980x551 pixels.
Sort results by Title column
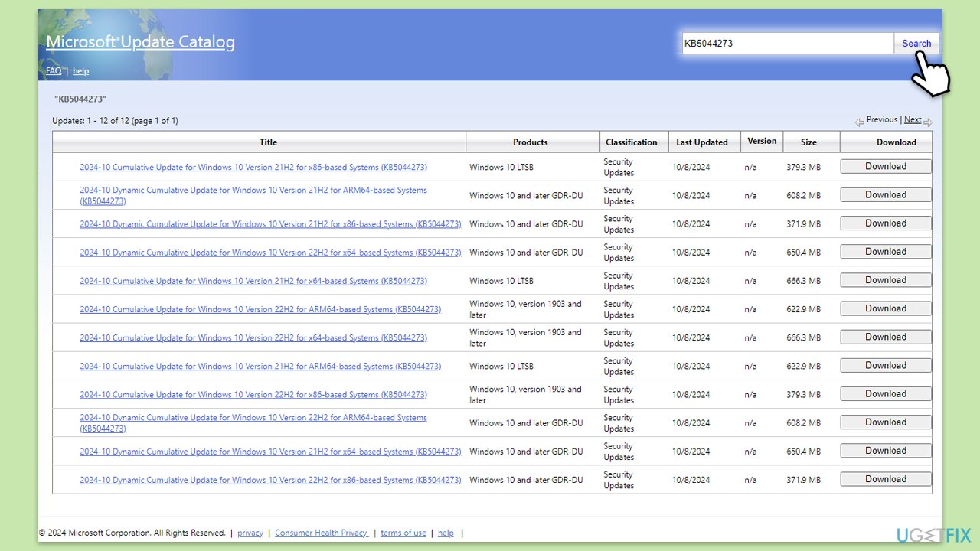[x=268, y=142]
